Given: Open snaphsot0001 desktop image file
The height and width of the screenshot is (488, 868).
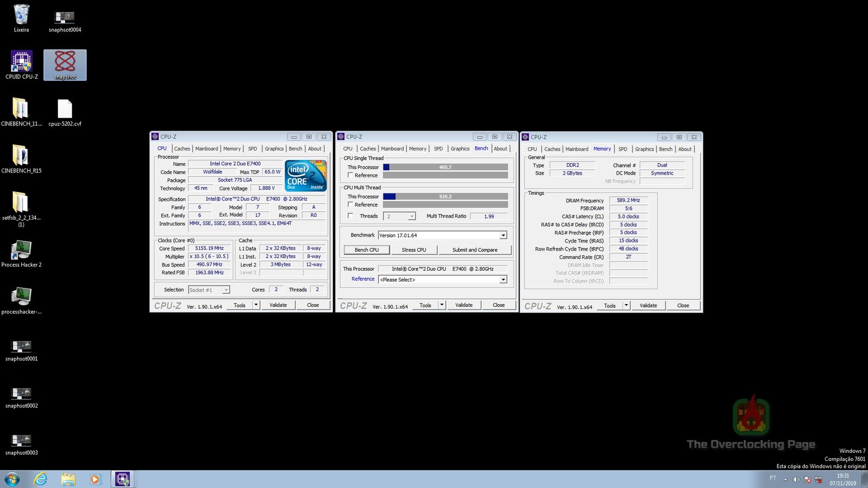Looking at the screenshot, I should pos(21,346).
